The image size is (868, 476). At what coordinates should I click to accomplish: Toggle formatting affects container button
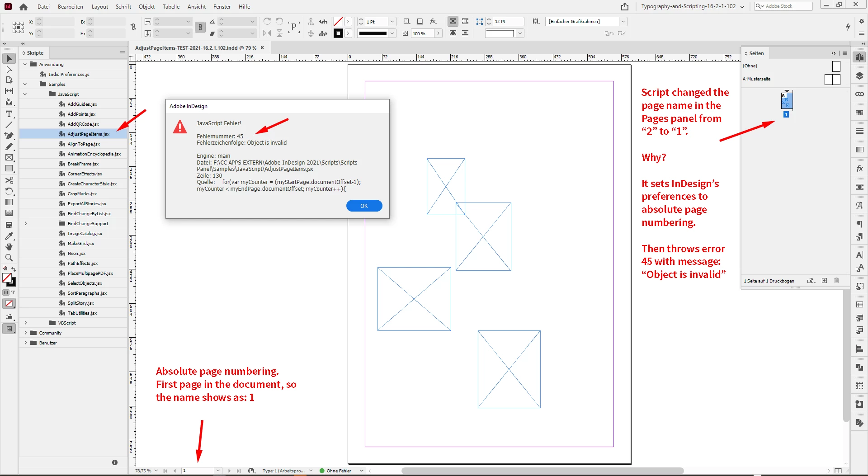coord(6,292)
